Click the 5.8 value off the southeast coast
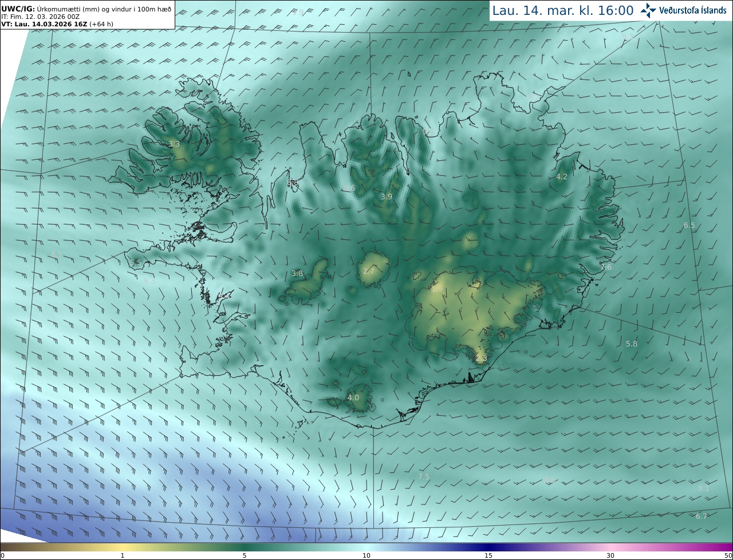This screenshot has width=733, height=560. pyautogui.click(x=632, y=344)
